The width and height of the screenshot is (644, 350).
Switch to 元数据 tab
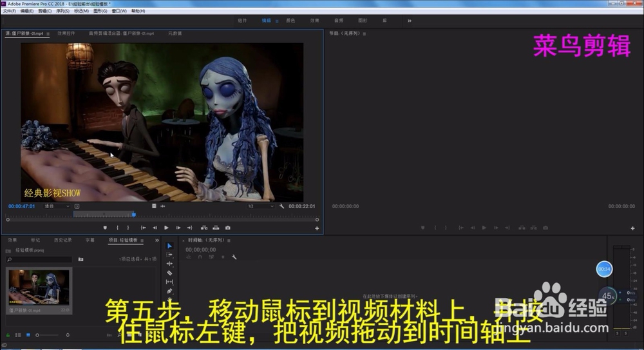(175, 34)
